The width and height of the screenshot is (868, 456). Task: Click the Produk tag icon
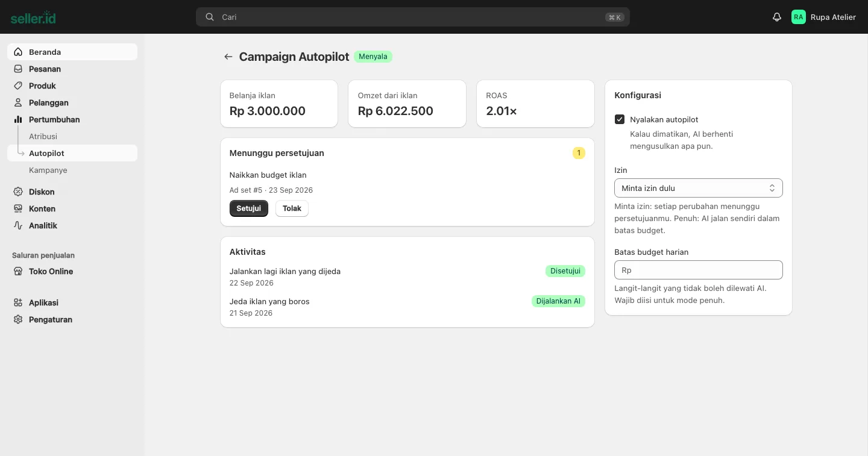18,86
